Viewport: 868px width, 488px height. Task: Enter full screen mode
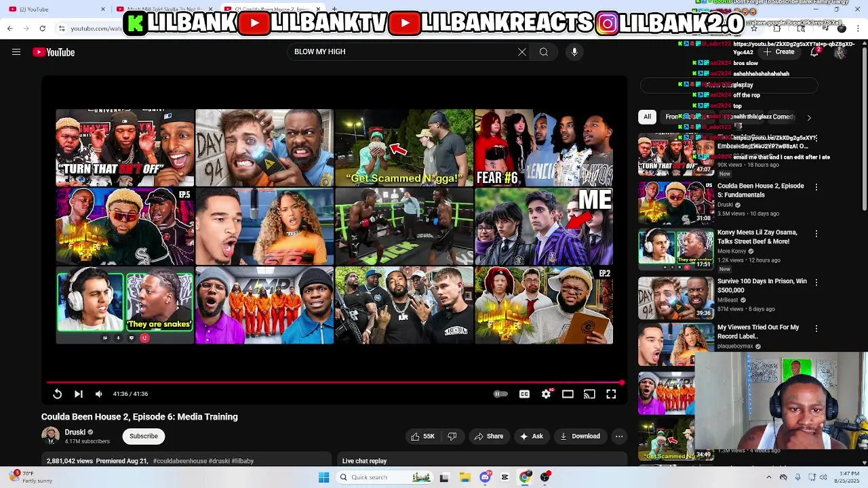click(x=611, y=394)
